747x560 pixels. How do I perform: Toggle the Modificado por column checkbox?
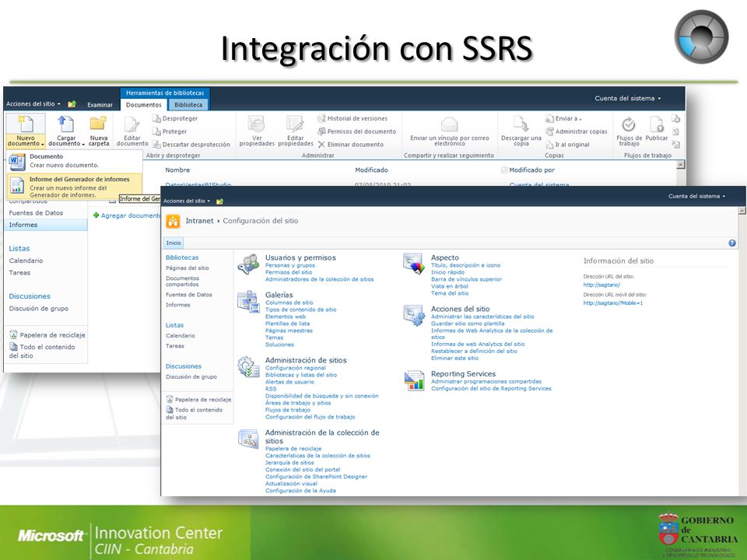point(504,170)
